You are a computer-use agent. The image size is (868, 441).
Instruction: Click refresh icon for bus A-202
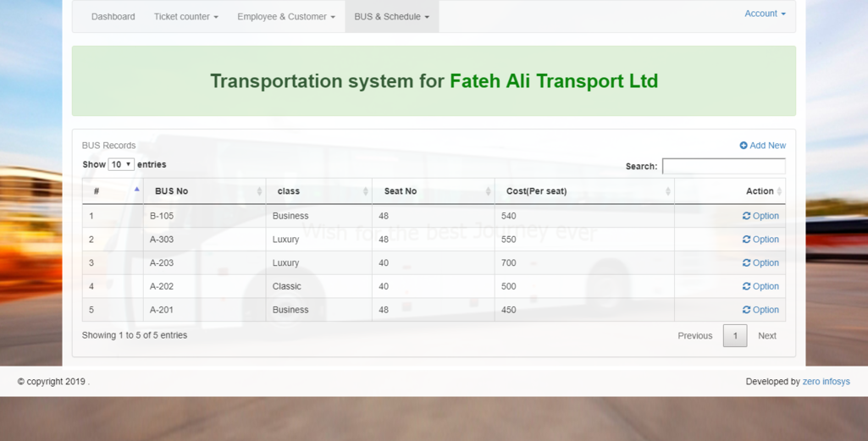[746, 286]
